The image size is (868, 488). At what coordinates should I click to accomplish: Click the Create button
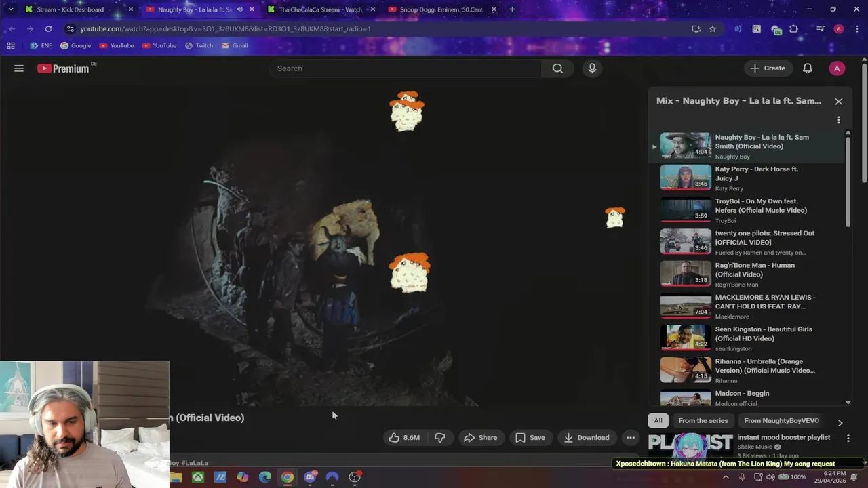pos(768,68)
